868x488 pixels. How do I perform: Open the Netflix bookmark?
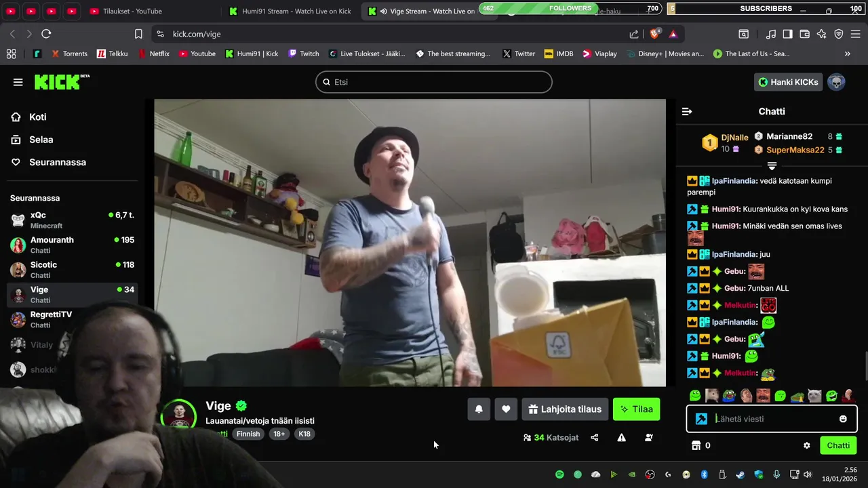[x=153, y=54]
